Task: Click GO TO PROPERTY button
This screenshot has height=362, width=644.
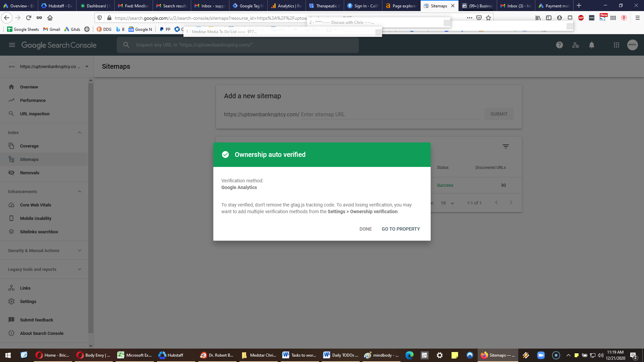Action: 401,229
